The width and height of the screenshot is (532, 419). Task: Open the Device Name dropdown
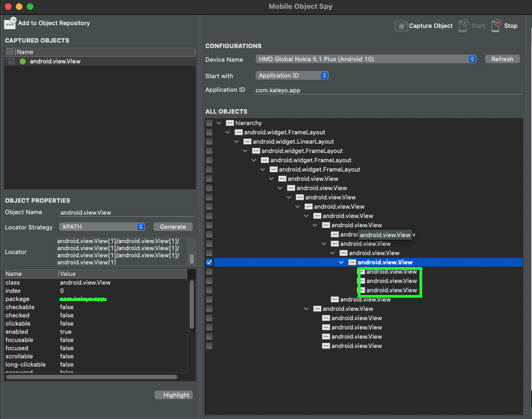(x=366, y=59)
